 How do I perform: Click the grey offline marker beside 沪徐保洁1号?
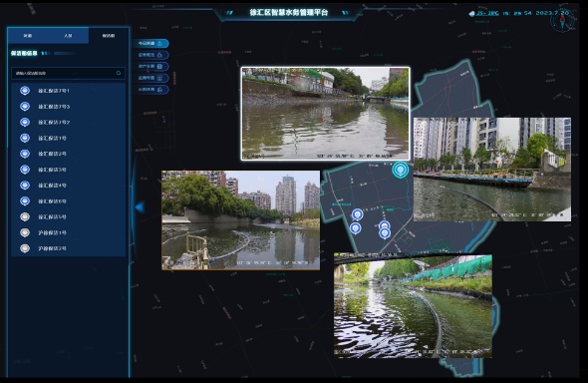coord(25,232)
